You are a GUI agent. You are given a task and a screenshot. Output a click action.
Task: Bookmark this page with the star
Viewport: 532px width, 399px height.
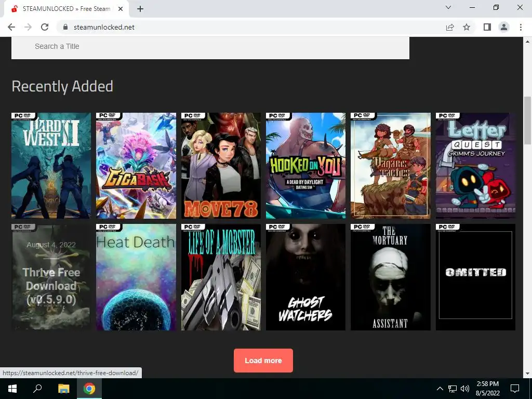coord(467,27)
